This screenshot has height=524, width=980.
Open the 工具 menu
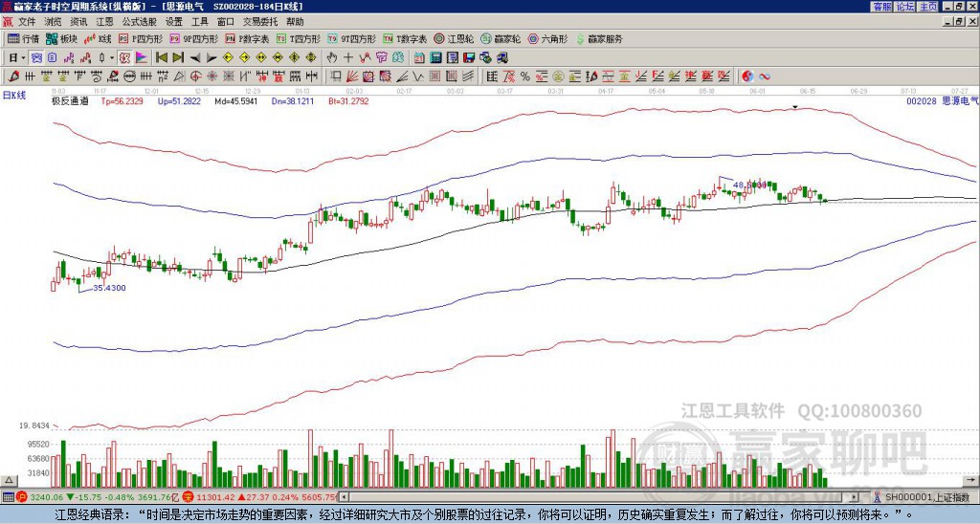click(200, 22)
